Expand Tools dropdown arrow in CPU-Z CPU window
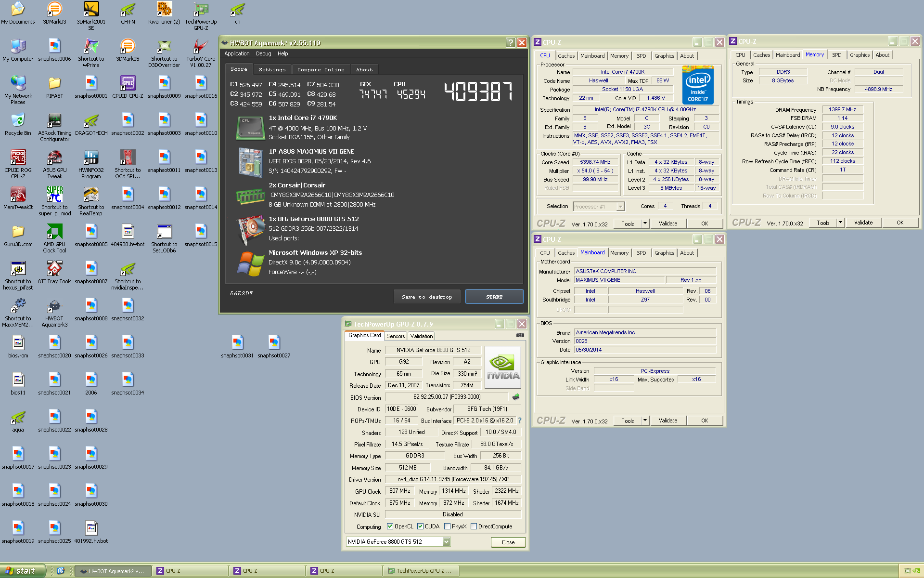 [645, 223]
